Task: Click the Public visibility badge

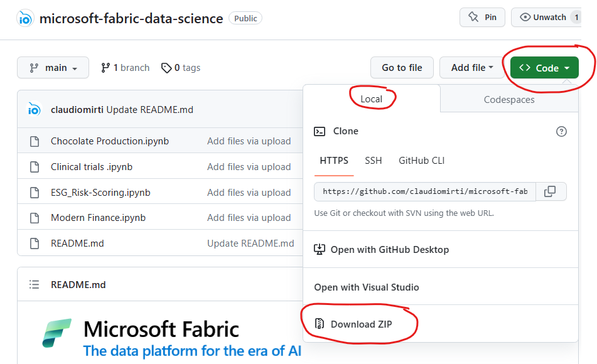Action: coord(245,18)
